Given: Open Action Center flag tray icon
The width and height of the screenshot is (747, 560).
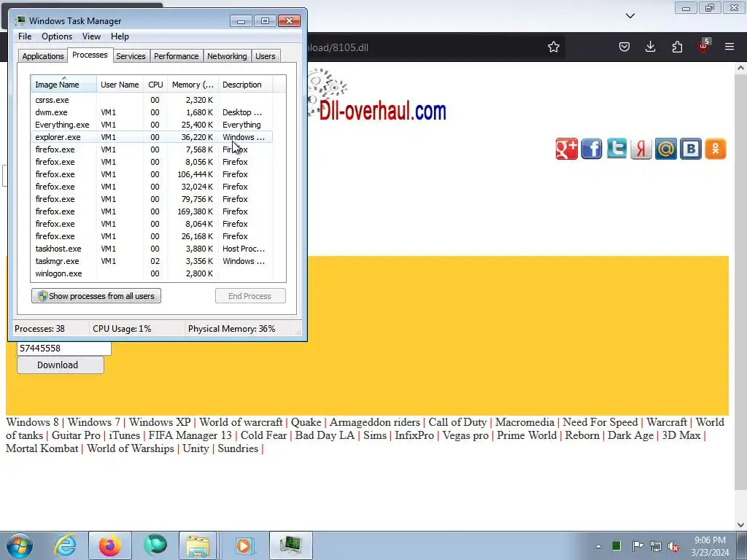Looking at the screenshot, I should [x=638, y=545].
